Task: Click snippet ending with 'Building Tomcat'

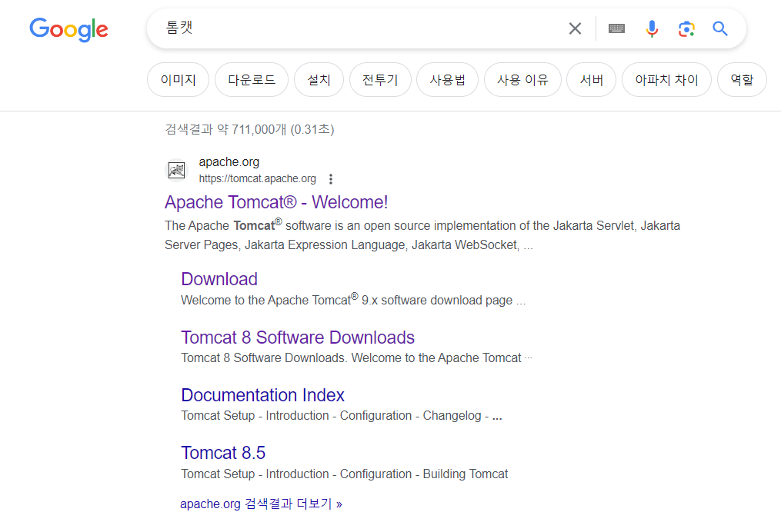Action: (345, 474)
